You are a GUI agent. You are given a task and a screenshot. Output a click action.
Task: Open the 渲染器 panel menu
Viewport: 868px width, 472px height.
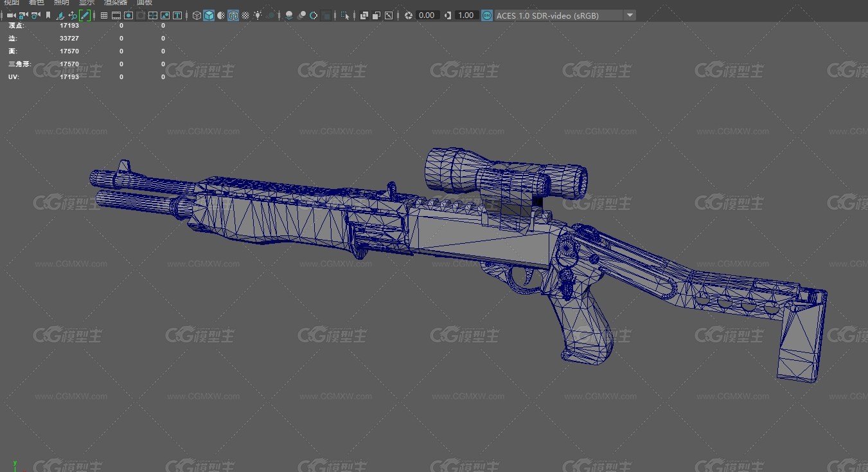[x=116, y=3]
